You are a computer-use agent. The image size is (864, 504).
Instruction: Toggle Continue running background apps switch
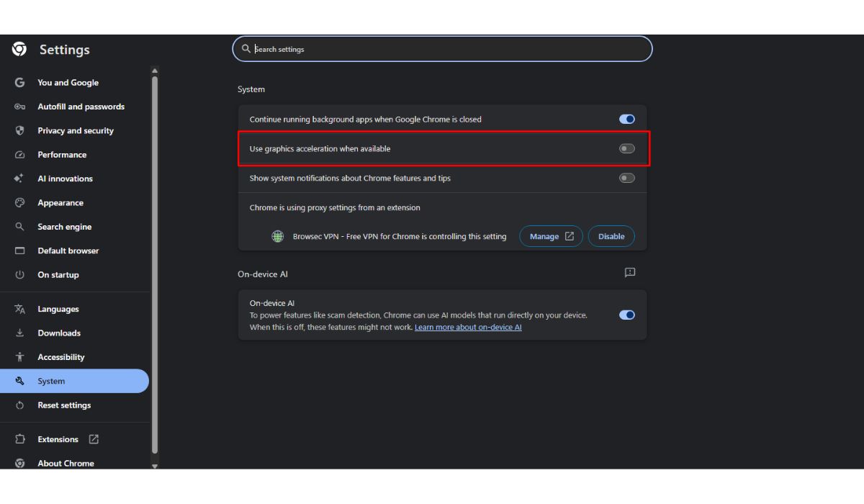point(627,120)
